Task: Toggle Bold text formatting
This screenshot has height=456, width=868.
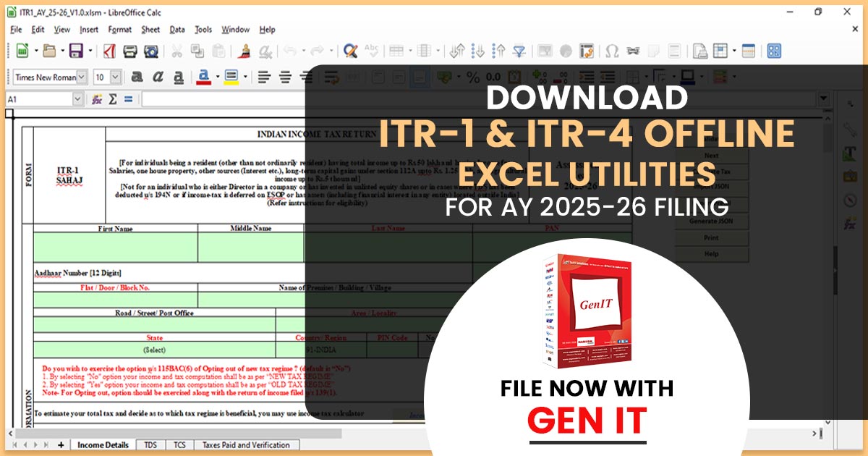Action: (137, 77)
